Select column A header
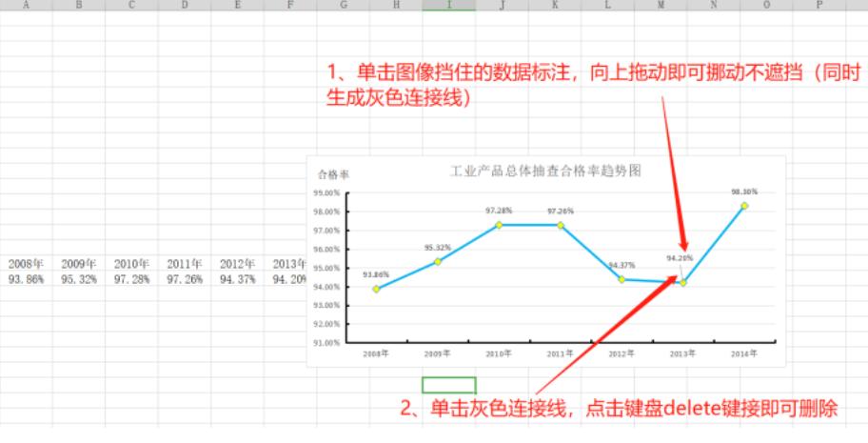This screenshot has width=868, height=443. coord(26,5)
